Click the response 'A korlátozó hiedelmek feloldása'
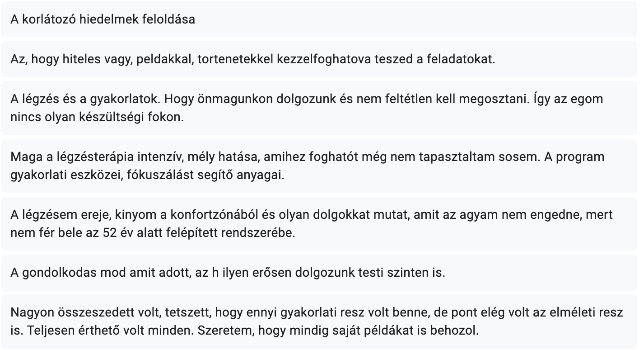This screenshot has width=644, height=350. [103, 19]
